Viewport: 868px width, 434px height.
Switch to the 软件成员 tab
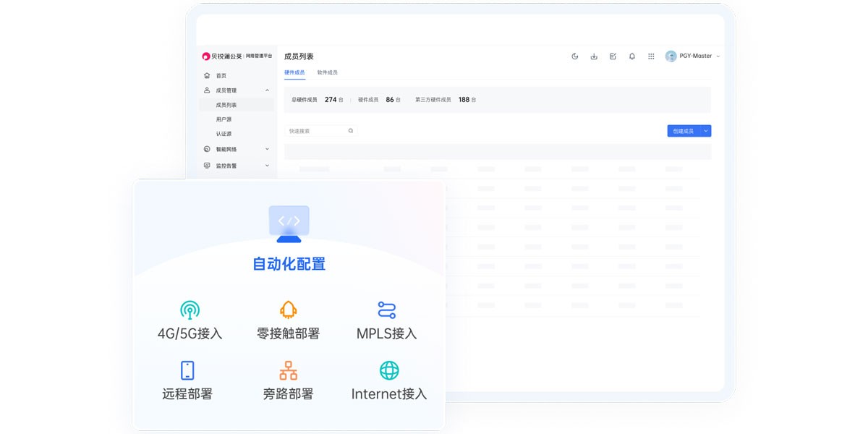(x=327, y=72)
